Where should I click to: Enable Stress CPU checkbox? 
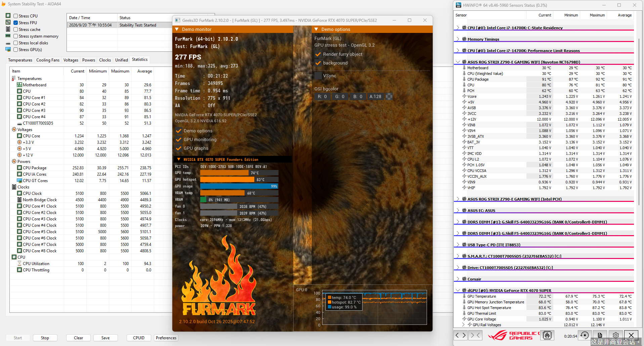pos(15,16)
